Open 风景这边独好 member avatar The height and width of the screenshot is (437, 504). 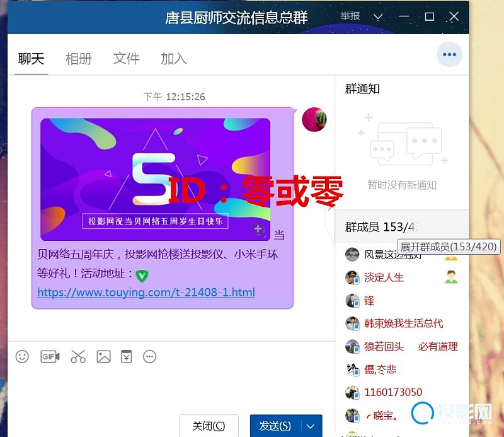pos(352,255)
